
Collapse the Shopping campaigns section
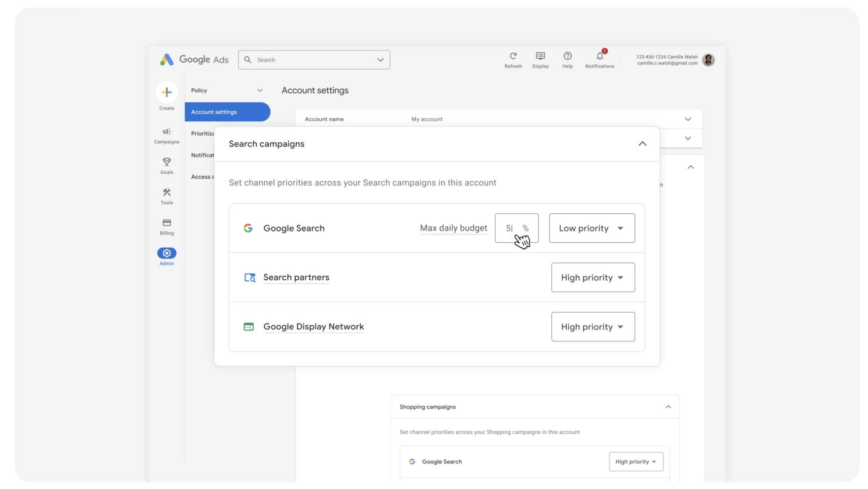pyautogui.click(x=668, y=407)
